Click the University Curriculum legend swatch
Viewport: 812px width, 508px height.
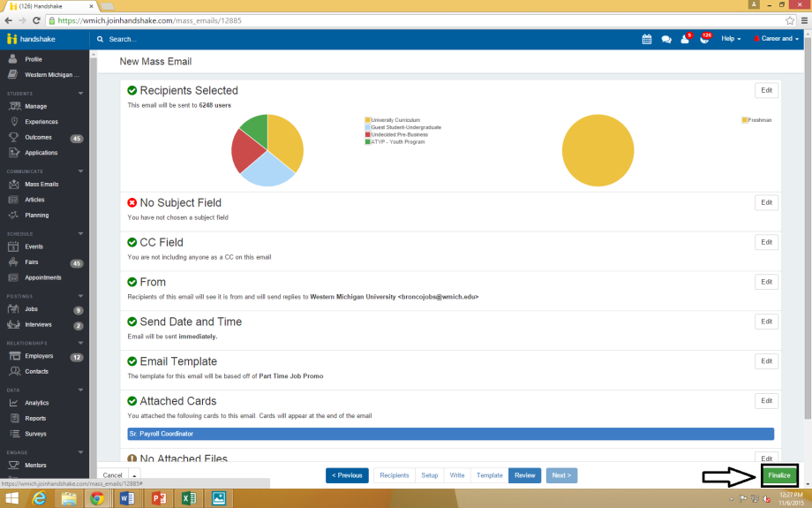[368, 120]
